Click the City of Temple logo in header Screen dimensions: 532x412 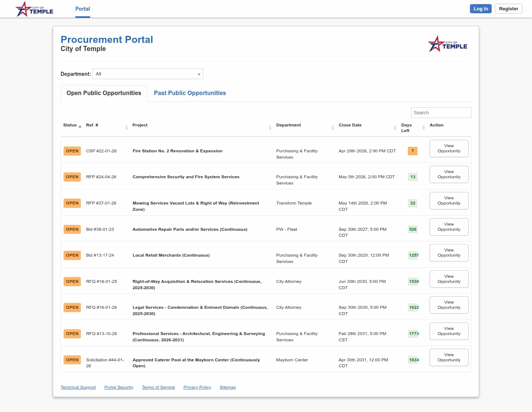click(34, 9)
